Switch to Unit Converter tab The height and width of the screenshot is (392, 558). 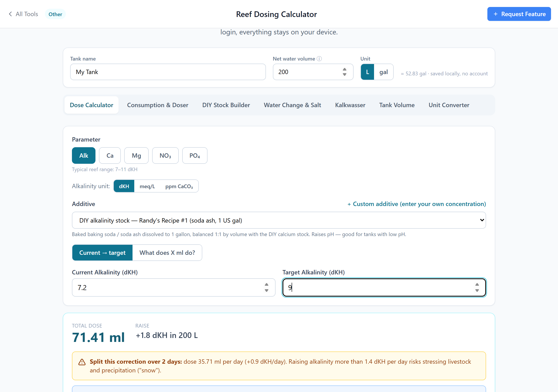449,105
